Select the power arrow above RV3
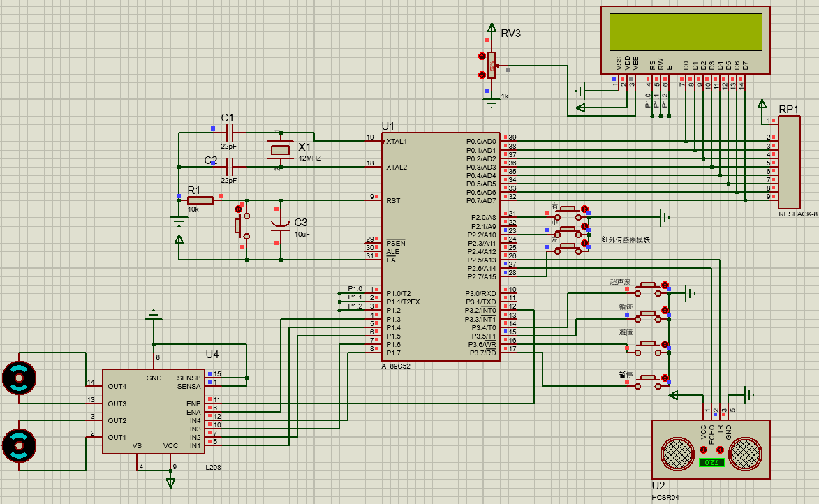Screen dimensions: 819x504 pos(492,28)
